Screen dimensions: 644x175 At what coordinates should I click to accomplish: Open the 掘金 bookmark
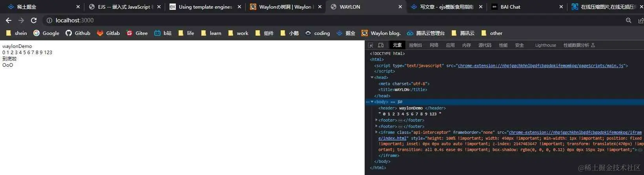346,33
